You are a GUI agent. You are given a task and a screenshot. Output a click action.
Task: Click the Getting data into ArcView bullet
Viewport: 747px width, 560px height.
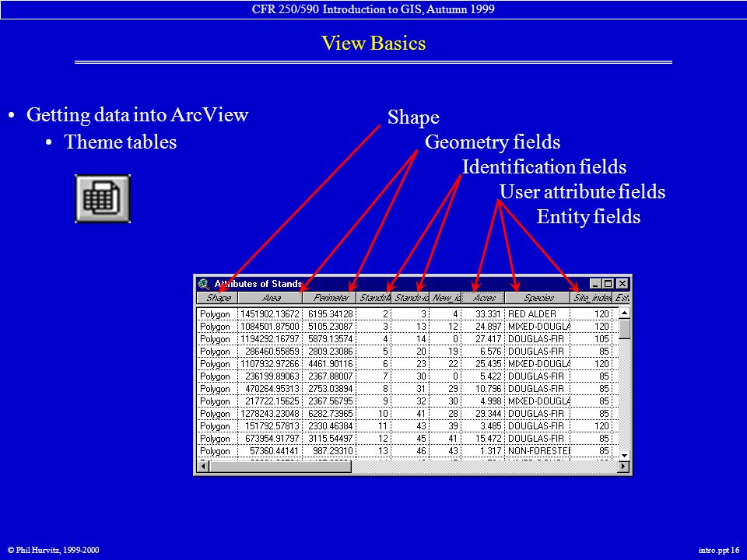click(137, 115)
